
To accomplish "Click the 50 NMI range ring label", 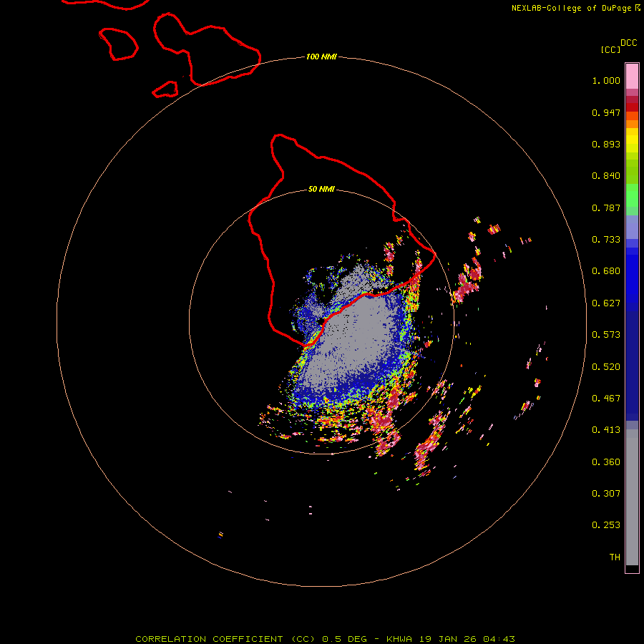I will pyautogui.click(x=321, y=190).
